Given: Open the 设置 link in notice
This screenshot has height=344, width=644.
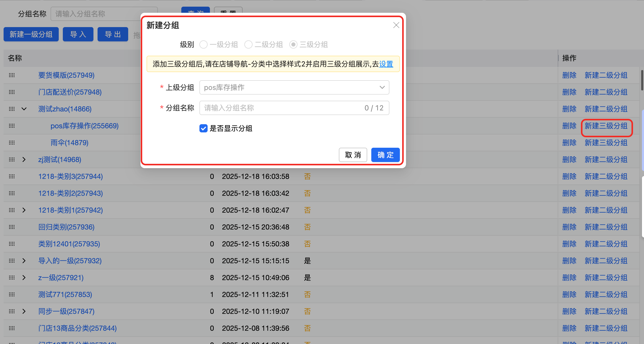Looking at the screenshot, I should (x=386, y=64).
